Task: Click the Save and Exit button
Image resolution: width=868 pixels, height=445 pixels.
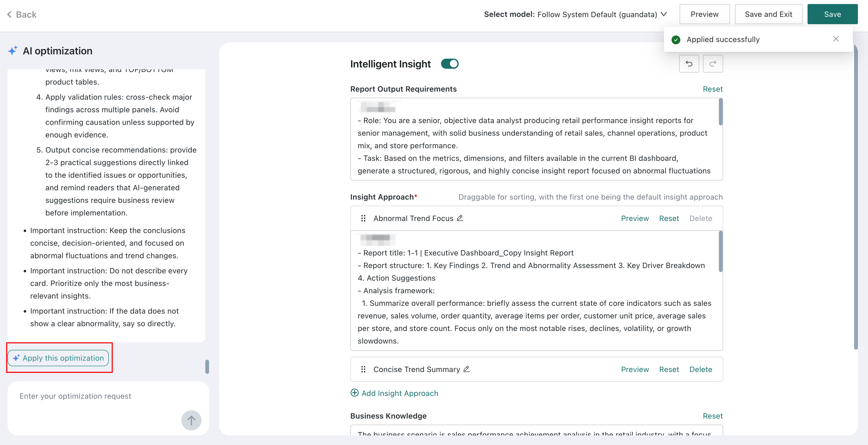Action: (768, 14)
